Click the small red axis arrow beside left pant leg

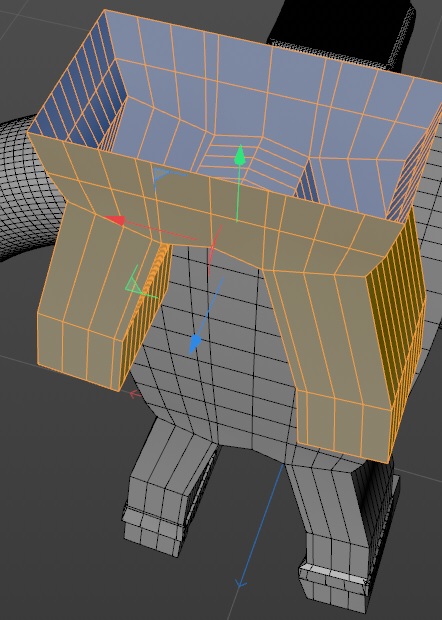click(135, 394)
